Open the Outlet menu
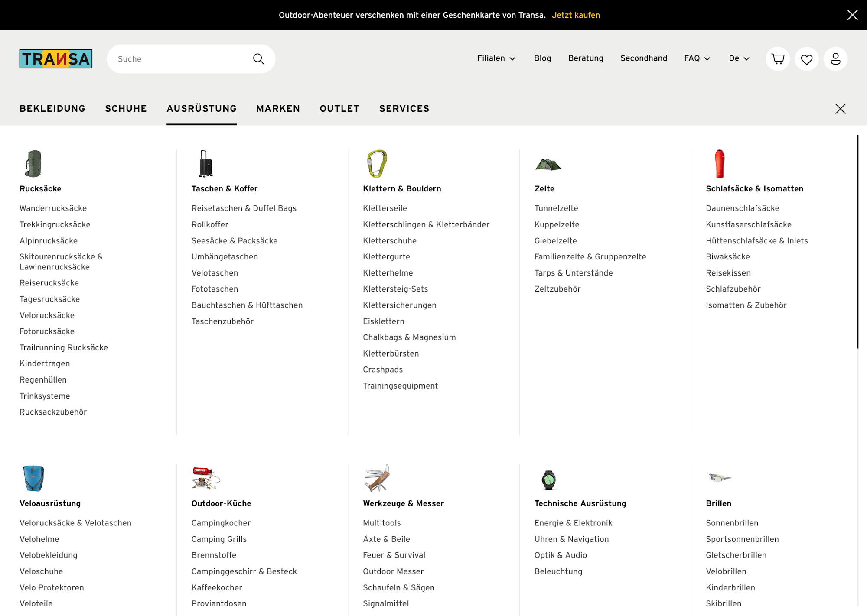 340,109
